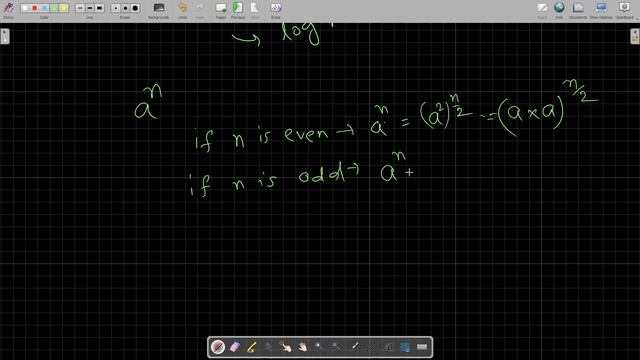Screen dimensions: 640x360
Task: Select the Capture part of screen tool
Action: (x=405, y=347)
